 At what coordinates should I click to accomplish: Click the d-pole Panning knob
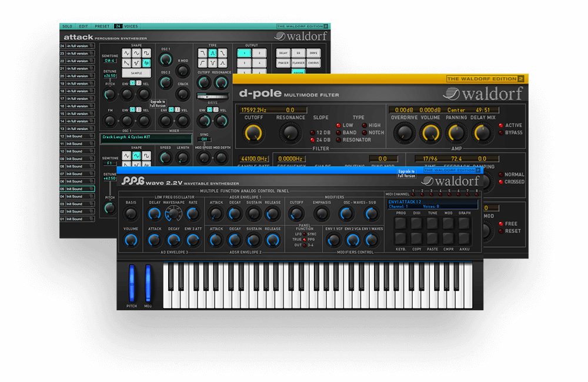[456, 133]
